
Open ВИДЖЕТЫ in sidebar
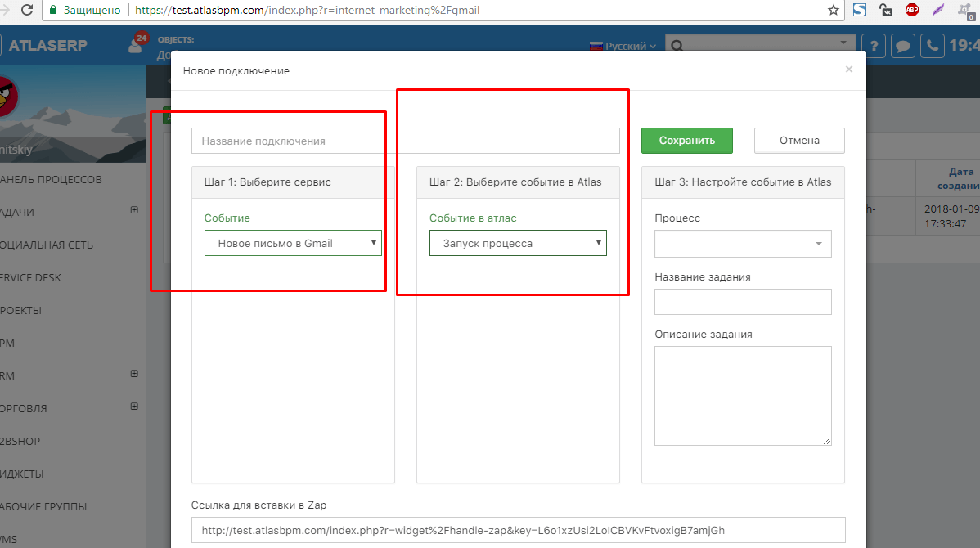(22, 474)
